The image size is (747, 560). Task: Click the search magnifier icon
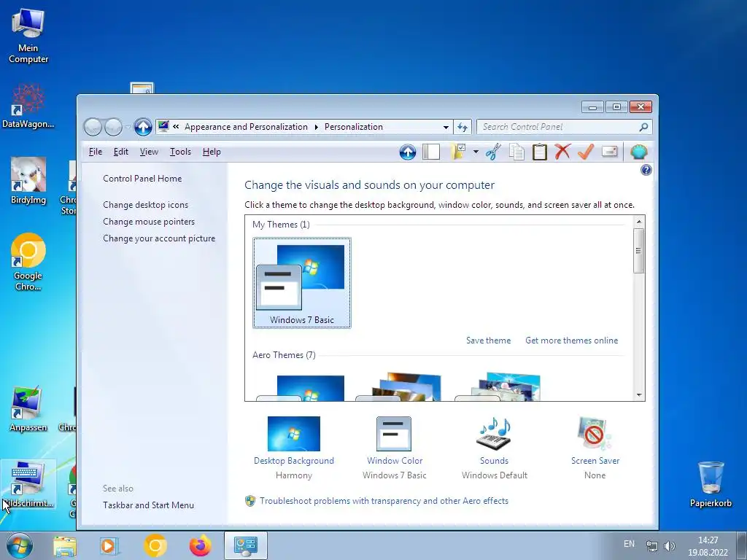[643, 127]
